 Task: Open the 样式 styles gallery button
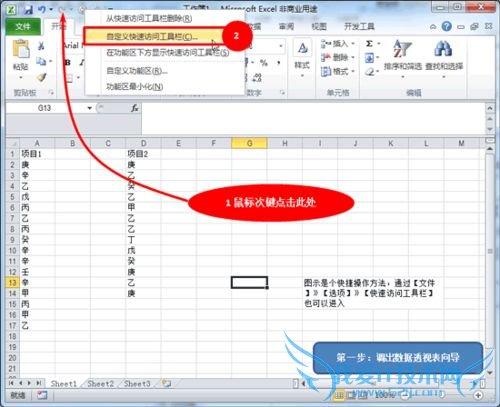point(302,58)
